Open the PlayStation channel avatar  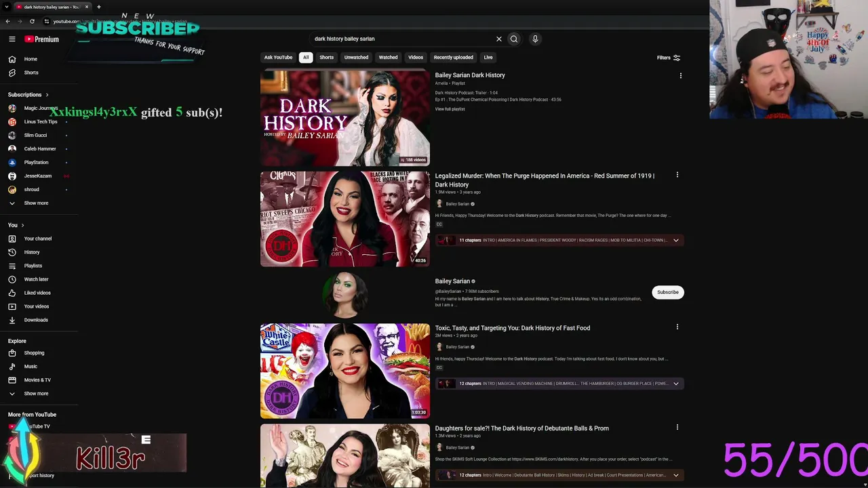point(12,163)
